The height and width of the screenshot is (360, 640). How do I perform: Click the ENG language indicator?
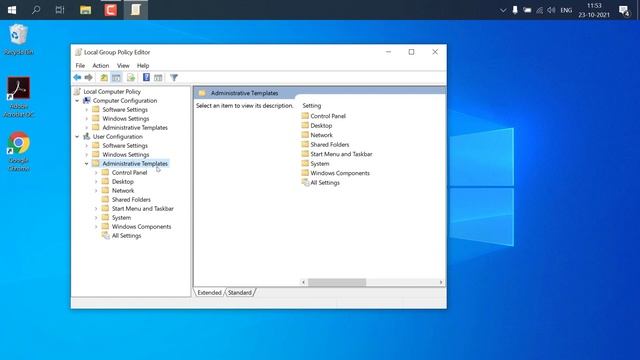(566, 10)
